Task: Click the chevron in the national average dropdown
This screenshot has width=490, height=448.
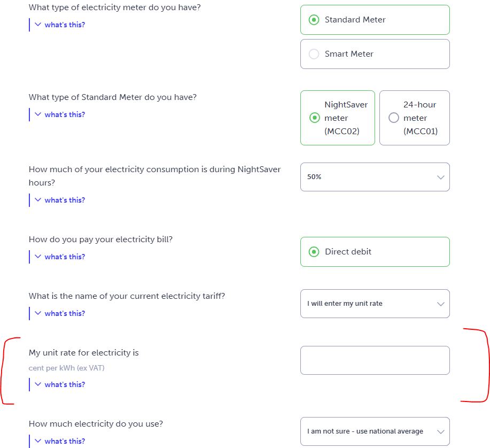Action: coord(440,431)
